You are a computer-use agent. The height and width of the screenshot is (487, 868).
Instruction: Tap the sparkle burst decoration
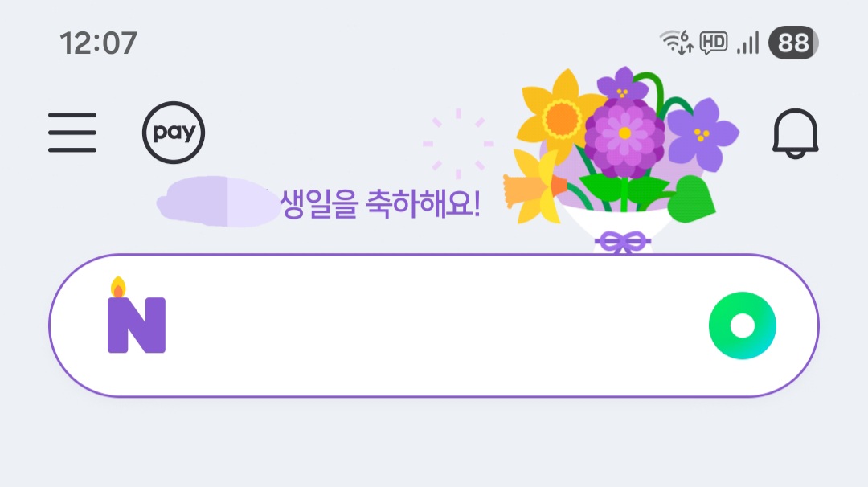(x=458, y=145)
